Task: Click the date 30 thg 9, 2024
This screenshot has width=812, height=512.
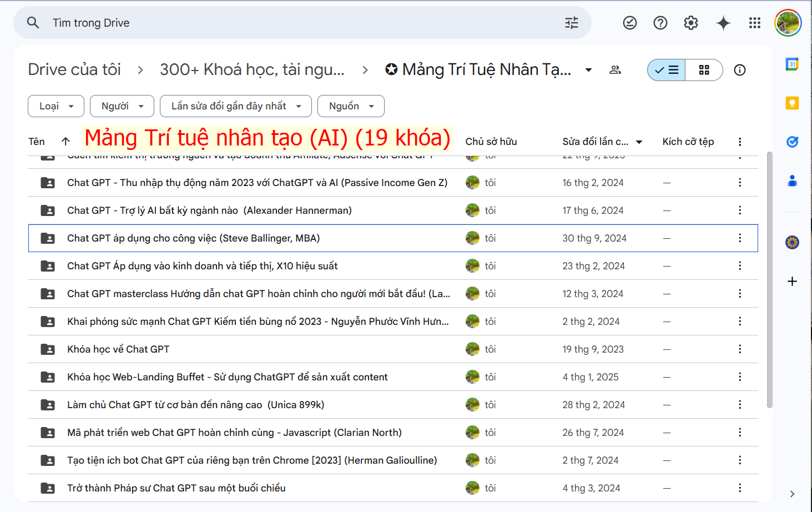Action: tap(594, 238)
